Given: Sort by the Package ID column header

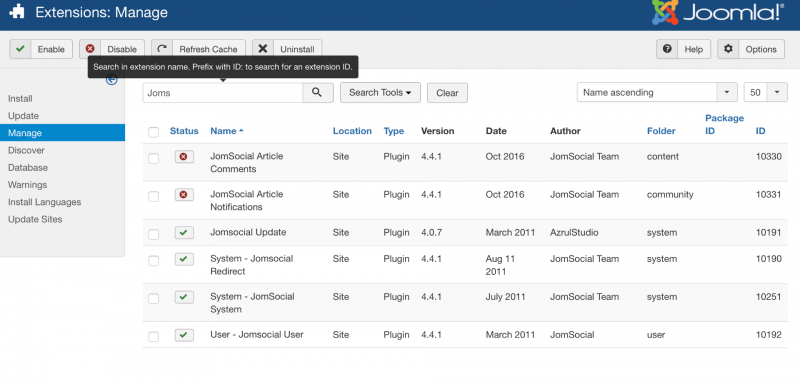Looking at the screenshot, I should coord(724,124).
